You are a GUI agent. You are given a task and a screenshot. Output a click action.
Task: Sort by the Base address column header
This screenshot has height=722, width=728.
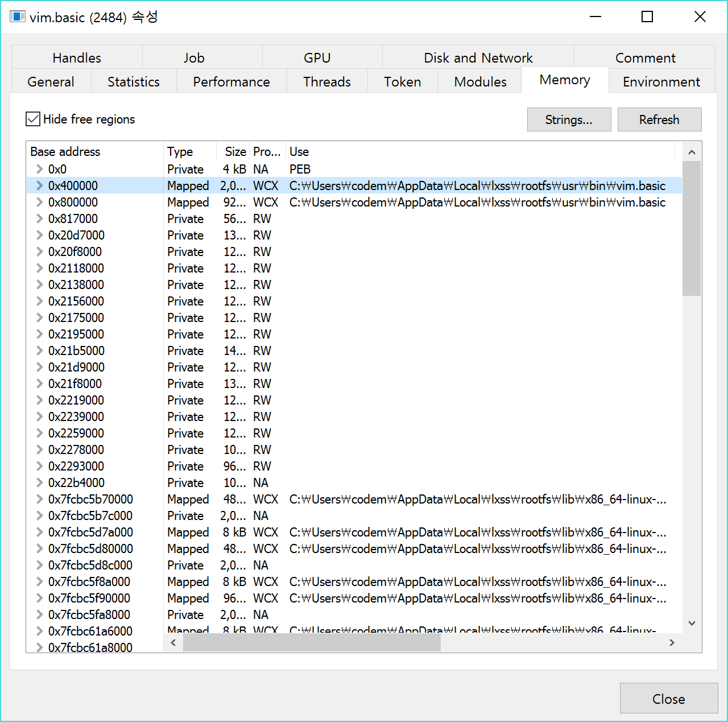(65, 152)
